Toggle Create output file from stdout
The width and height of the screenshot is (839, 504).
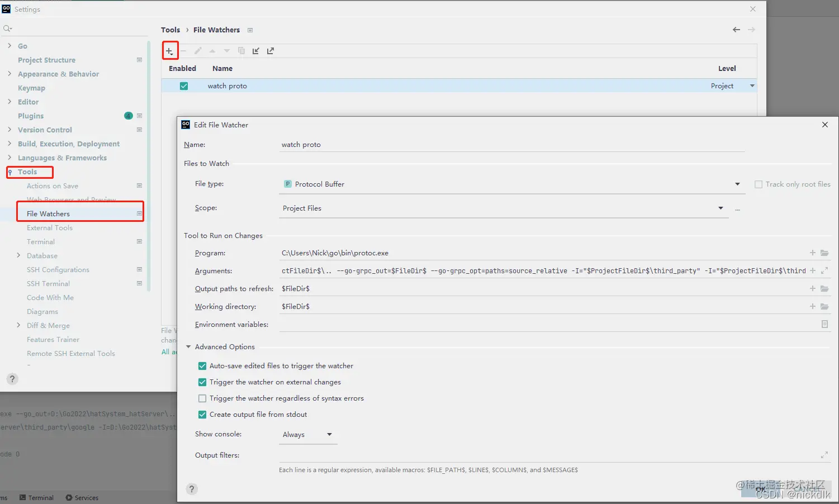click(x=202, y=415)
